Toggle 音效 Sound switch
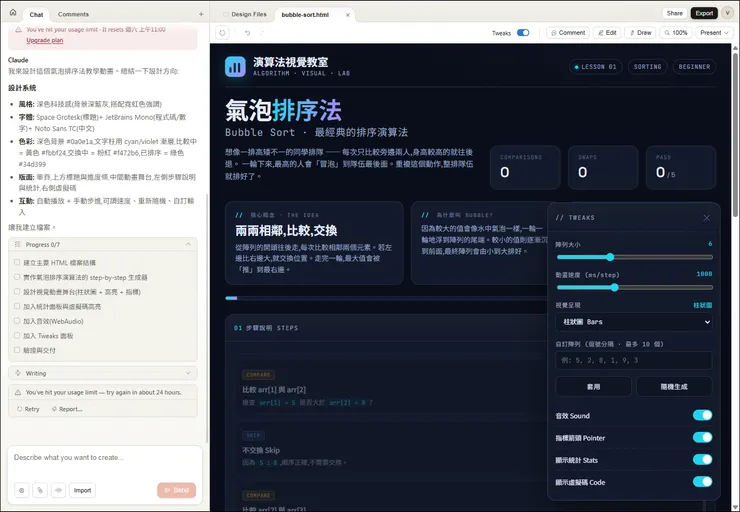This screenshot has height=512, width=740. coord(702,415)
